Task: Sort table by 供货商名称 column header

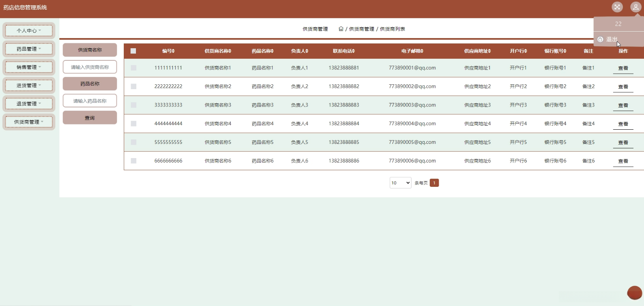Action: (218, 51)
